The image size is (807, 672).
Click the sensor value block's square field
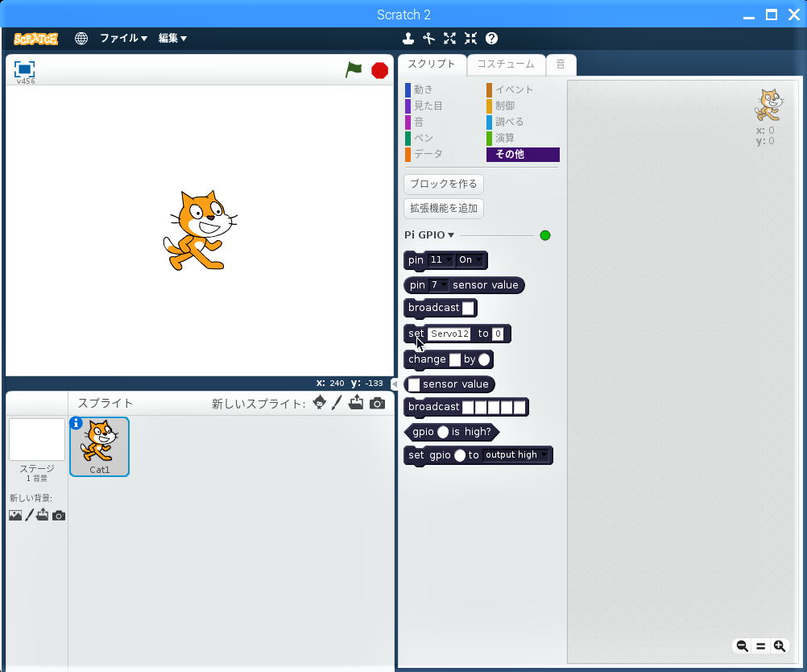click(x=414, y=384)
